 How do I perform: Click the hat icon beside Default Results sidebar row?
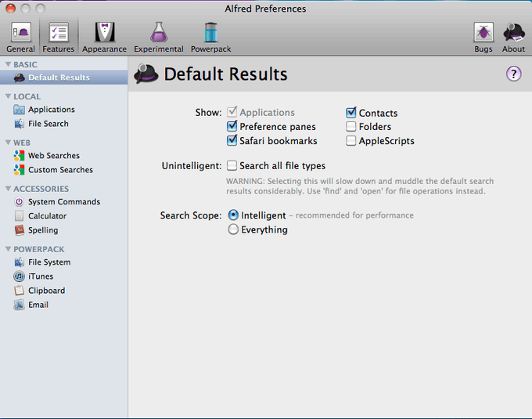point(20,78)
